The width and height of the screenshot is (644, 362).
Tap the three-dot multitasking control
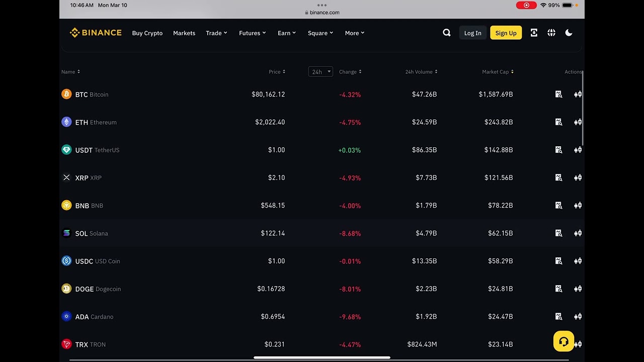tap(322, 5)
